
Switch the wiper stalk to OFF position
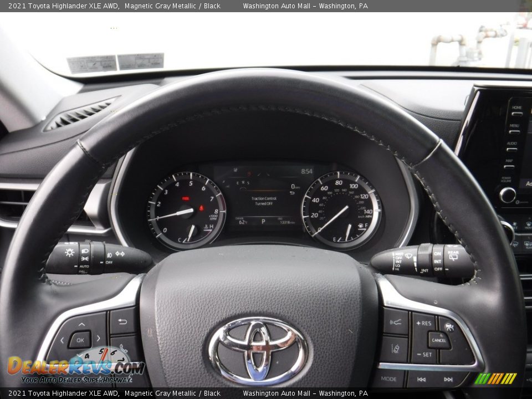click(398, 258)
